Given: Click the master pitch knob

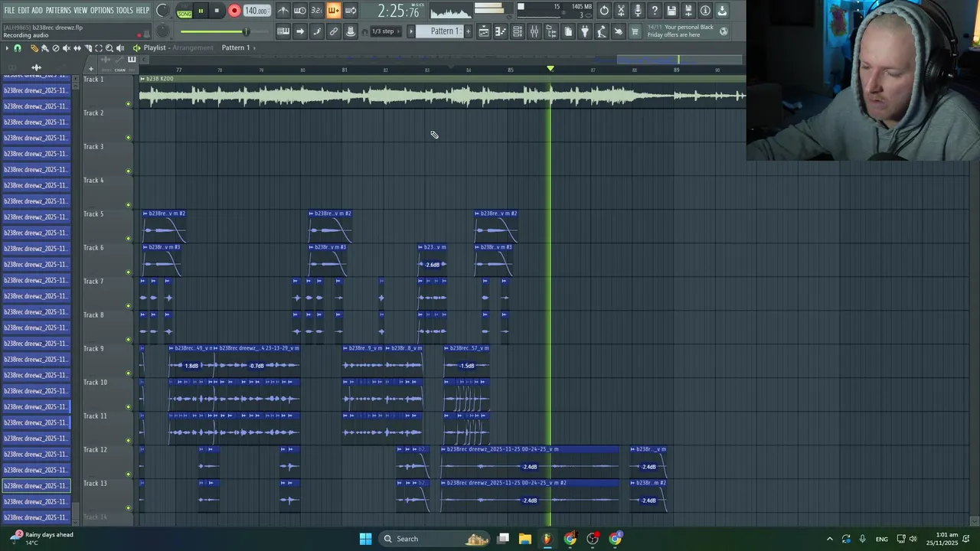Looking at the screenshot, I should 162,31.
